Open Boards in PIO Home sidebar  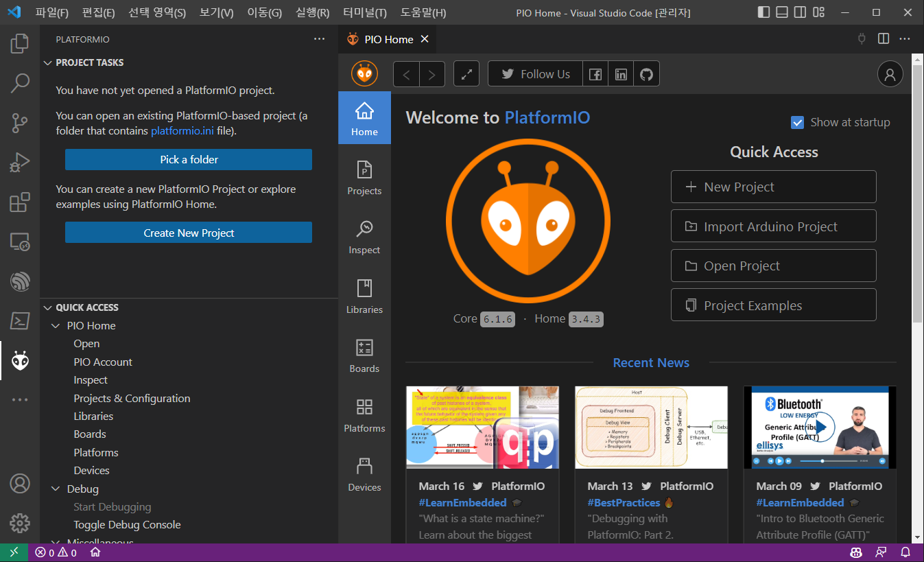pyautogui.click(x=364, y=355)
